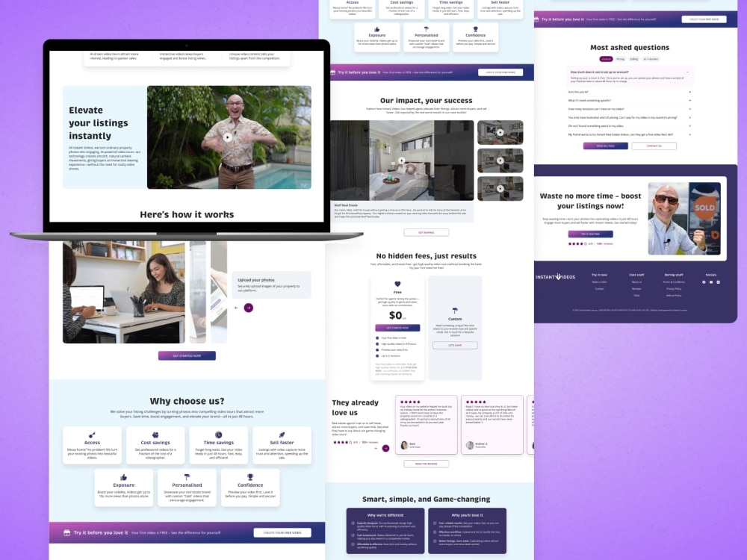Screen dimensions: 747x560
Task: Click Contact Us button beside Read All FAQs
Action: pos(654,146)
